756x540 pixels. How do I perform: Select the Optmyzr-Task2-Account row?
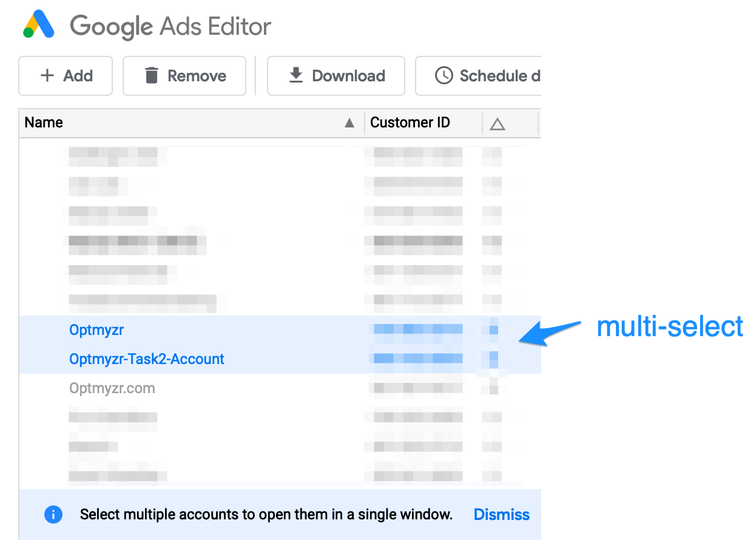280,359
